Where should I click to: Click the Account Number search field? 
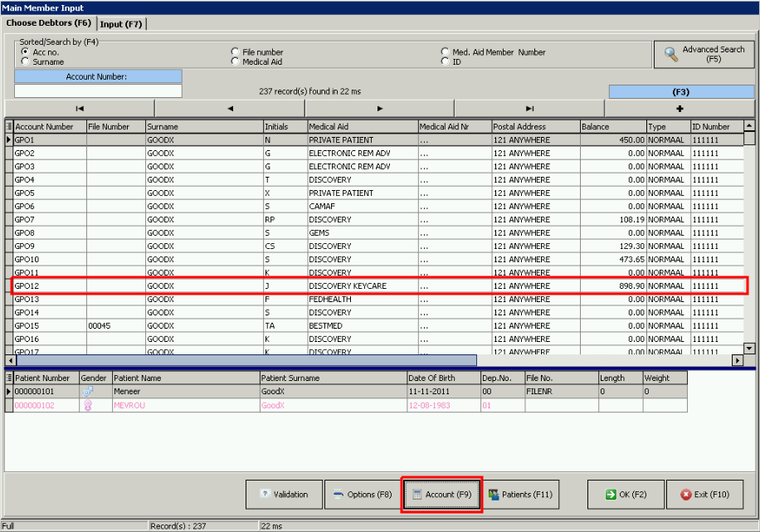click(98, 91)
